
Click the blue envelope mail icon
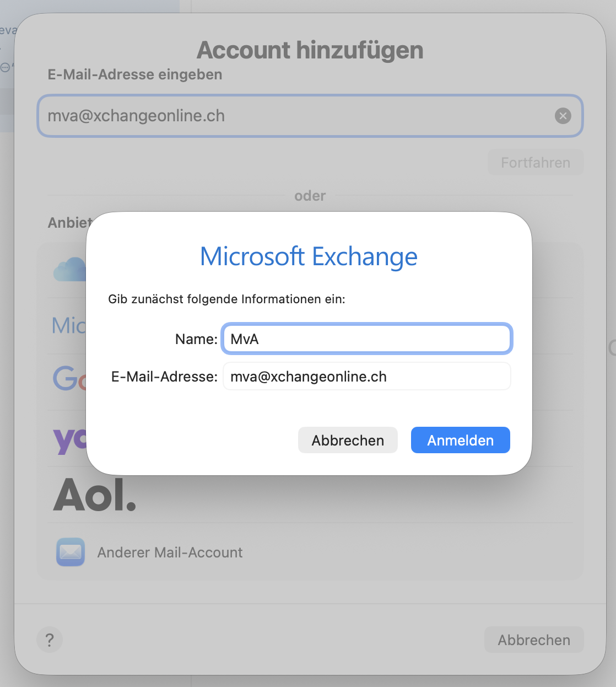pos(71,552)
